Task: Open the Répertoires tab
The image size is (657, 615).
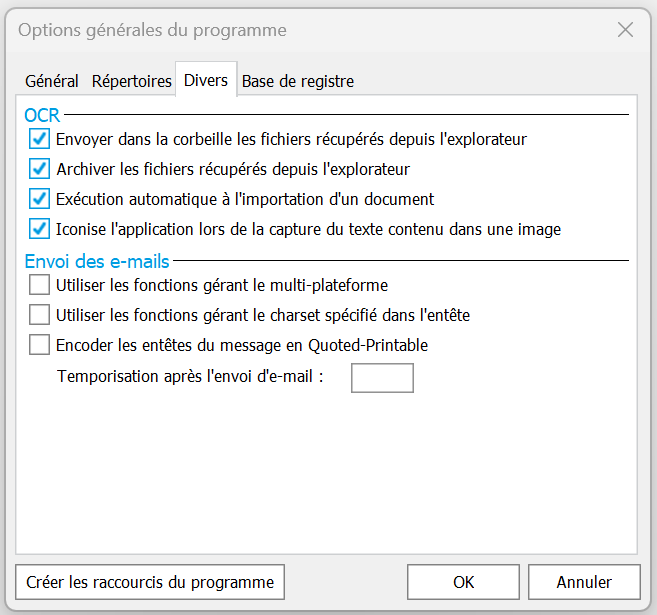Action: coord(131,81)
